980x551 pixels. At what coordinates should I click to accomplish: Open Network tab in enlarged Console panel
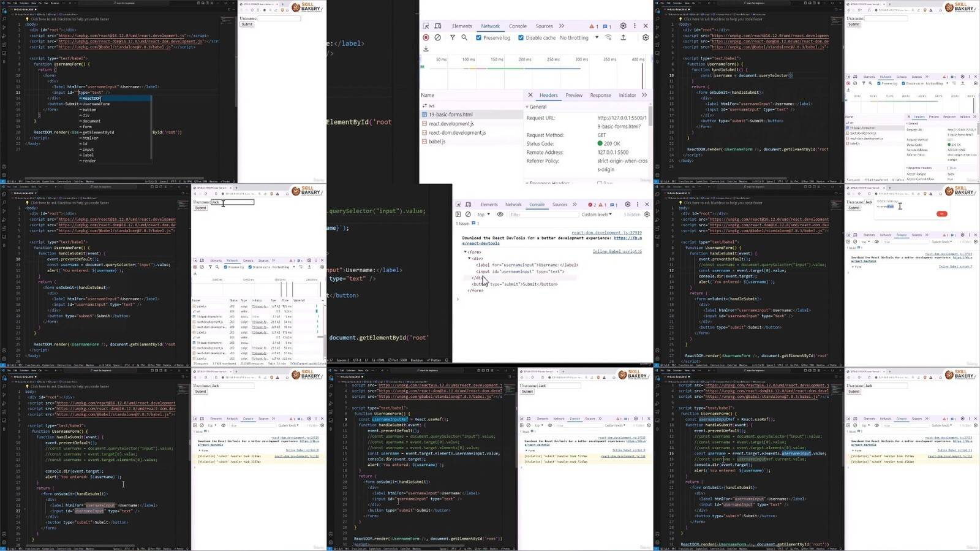tap(513, 205)
